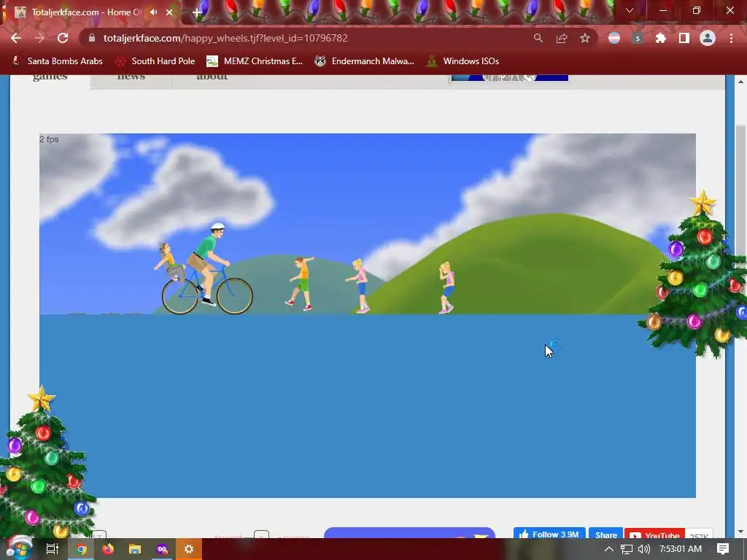Open Chrome's three-dot menu
The image size is (747, 560).
pos(731,38)
